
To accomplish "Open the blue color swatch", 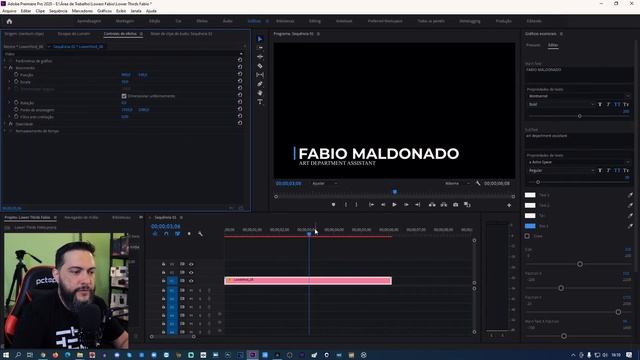I will 530,226.
